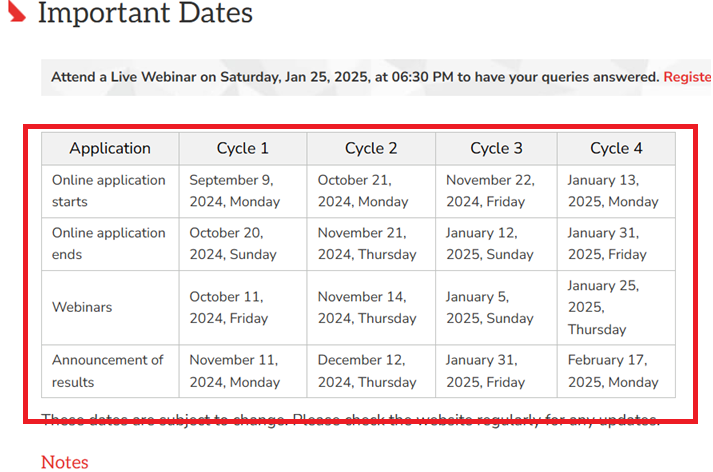Click the January 25, 2025 Thursday cell
The image size is (713, 472).
pyautogui.click(x=605, y=308)
